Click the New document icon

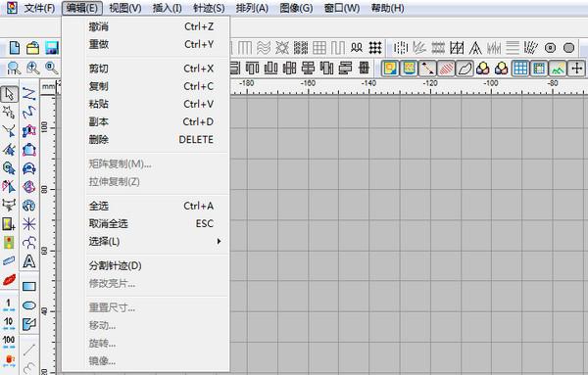[x=15, y=48]
